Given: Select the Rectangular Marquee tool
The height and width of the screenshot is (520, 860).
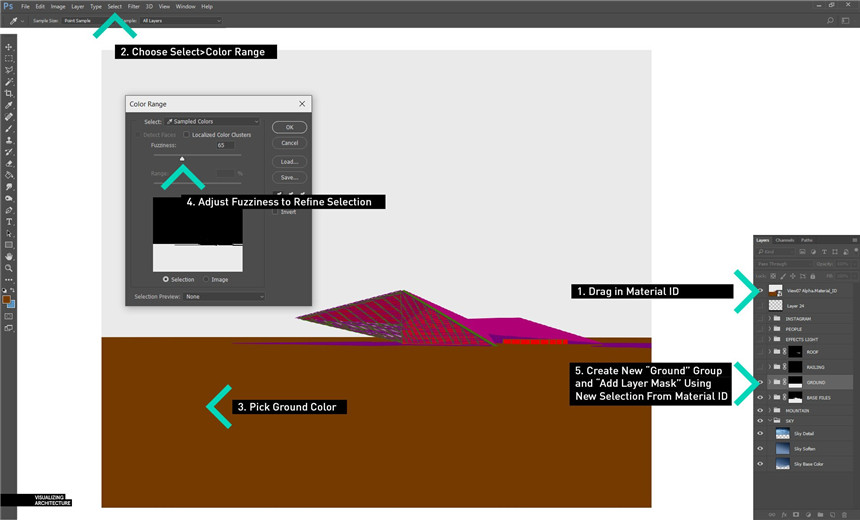Looking at the screenshot, I should click(9, 59).
